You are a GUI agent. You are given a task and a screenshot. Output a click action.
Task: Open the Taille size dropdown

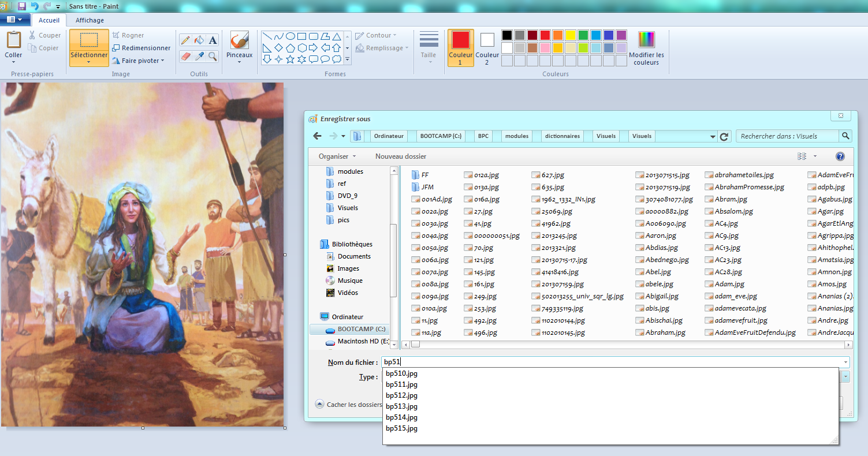429,47
